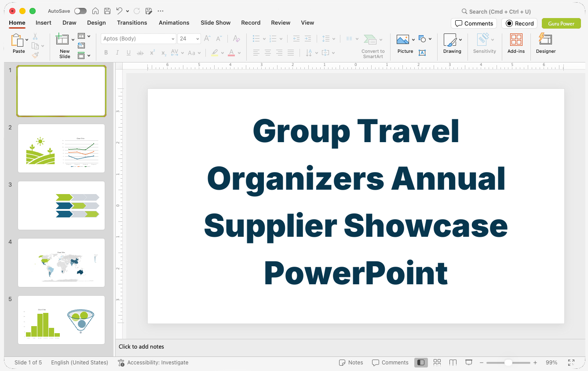This screenshot has width=588, height=371.
Task: Click the zoom slider handle
Action: [x=508, y=363]
